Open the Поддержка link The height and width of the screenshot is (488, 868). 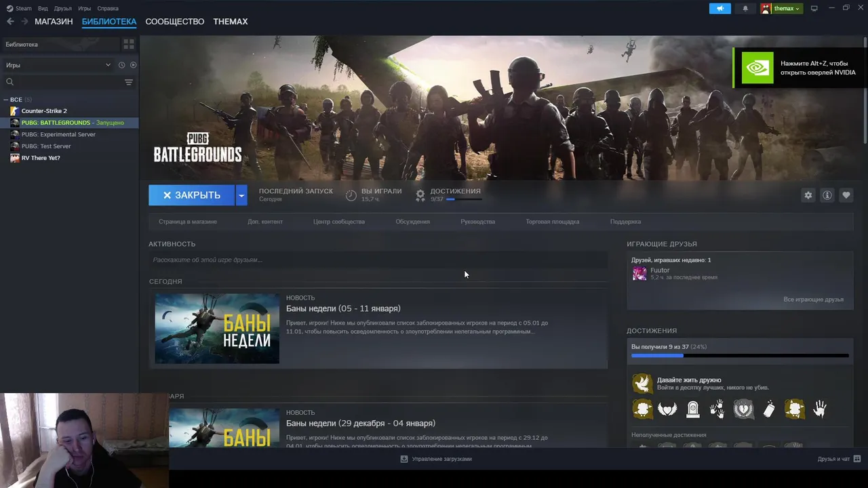(x=625, y=222)
